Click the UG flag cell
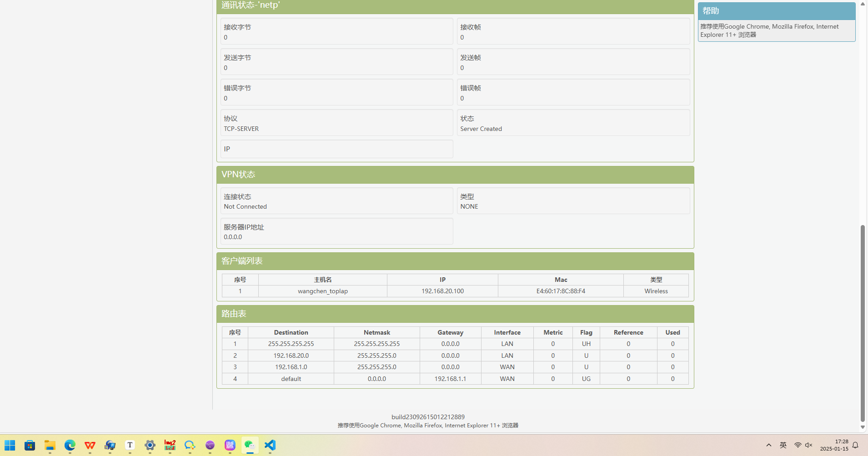 (586, 379)
